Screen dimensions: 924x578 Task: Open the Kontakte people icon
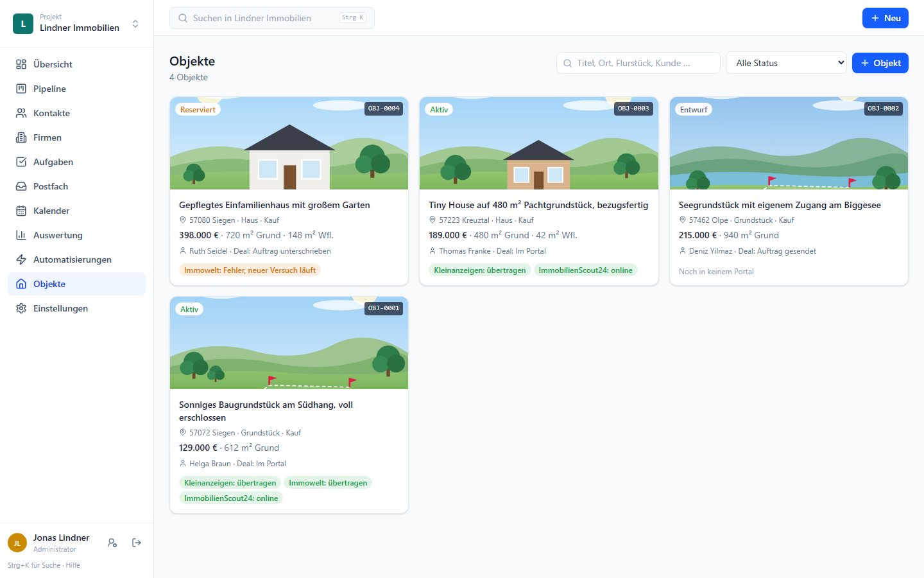point(21,113)
